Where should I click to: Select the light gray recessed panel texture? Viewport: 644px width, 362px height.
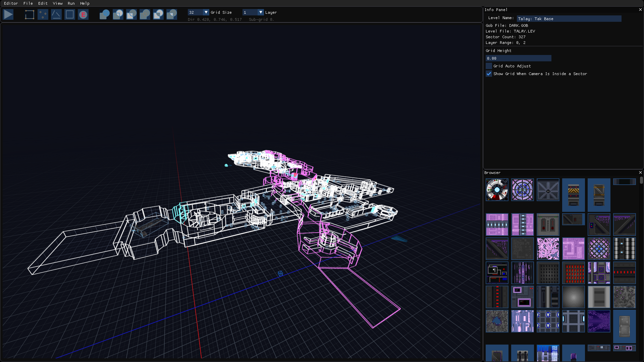click(599, 297)
